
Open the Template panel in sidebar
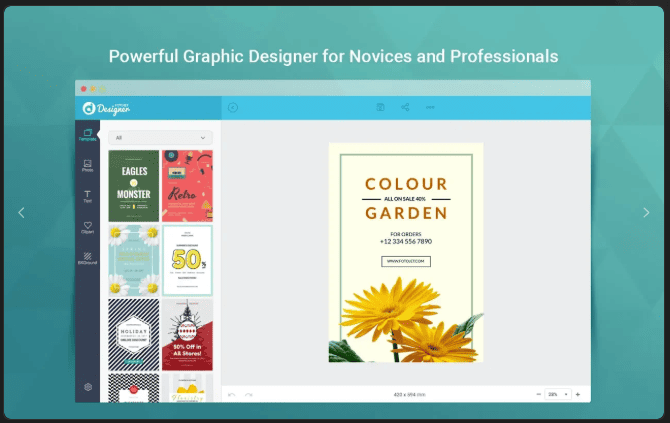coord(88,135)
